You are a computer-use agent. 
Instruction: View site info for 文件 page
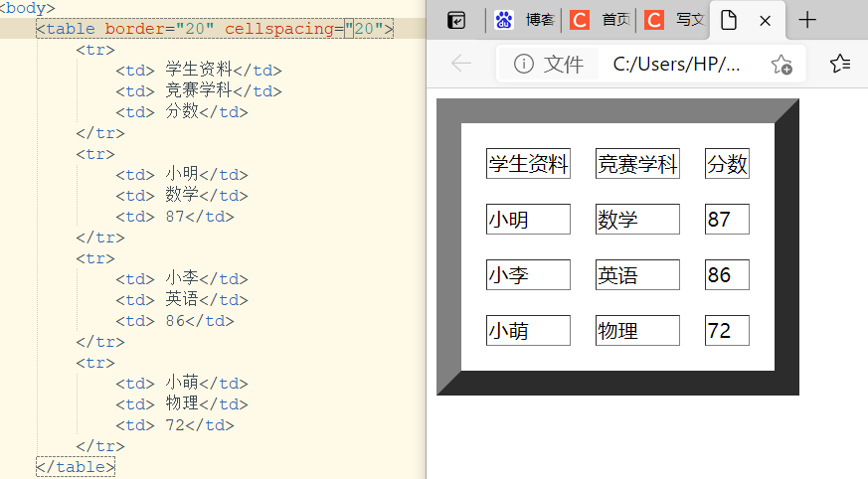tap(548, 65)
